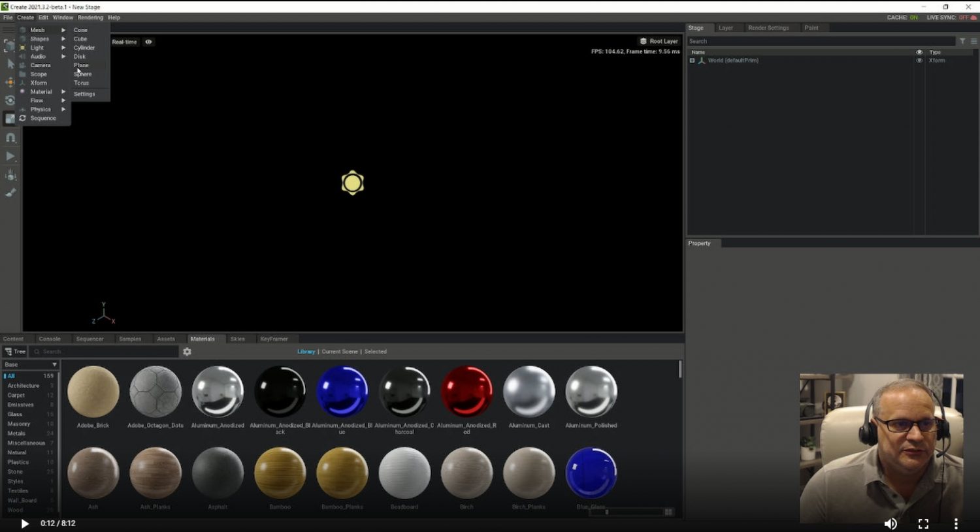Click the Stage filter funnel icon
980x532 pixels.
coord(962,41)
